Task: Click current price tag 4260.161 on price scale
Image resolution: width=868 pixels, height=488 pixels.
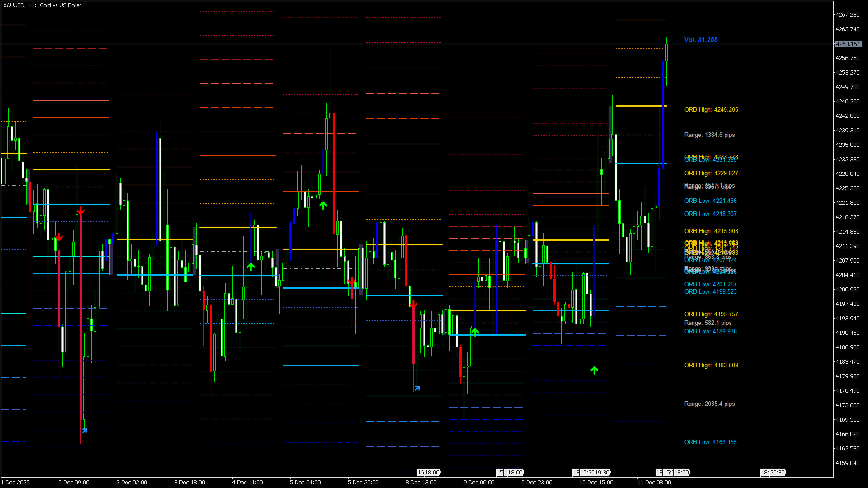Action: click(848, 44)
